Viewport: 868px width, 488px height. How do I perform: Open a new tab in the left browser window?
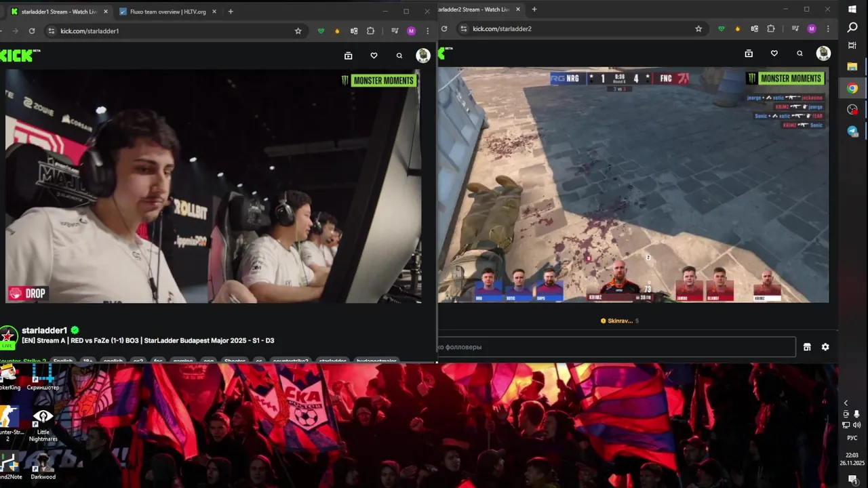coord(231,12)
